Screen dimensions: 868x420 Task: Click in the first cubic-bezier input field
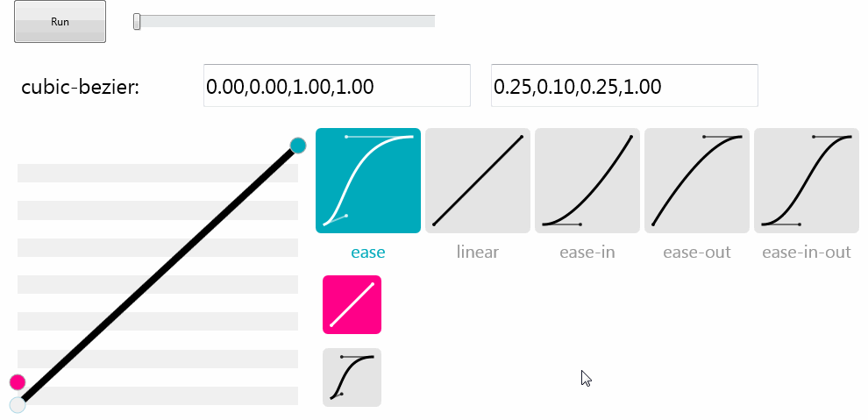337,86
